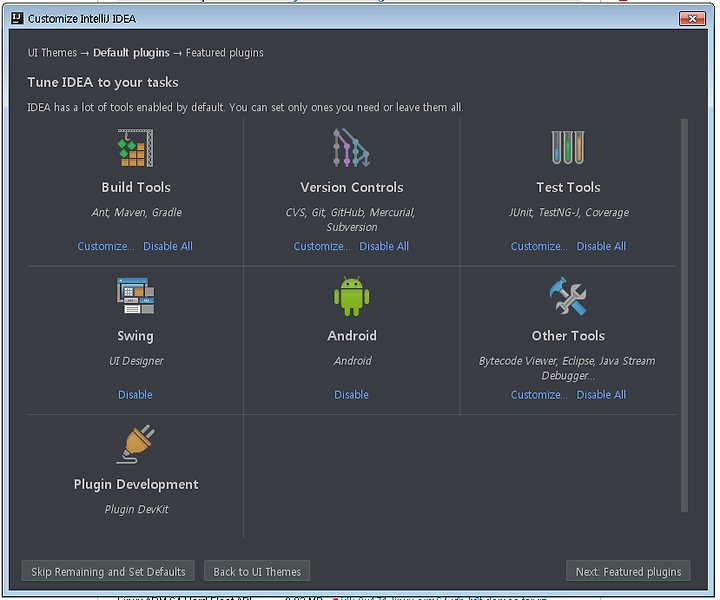Disable all Version Controls plugins
This screenshot has width=720, height=600.
point(384,247)
